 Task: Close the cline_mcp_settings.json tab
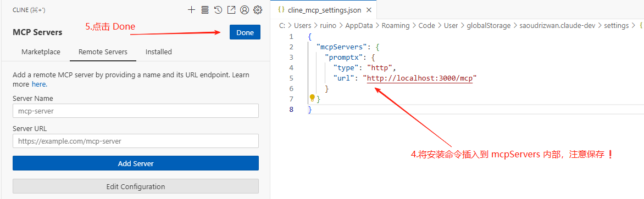click(369, 10)
